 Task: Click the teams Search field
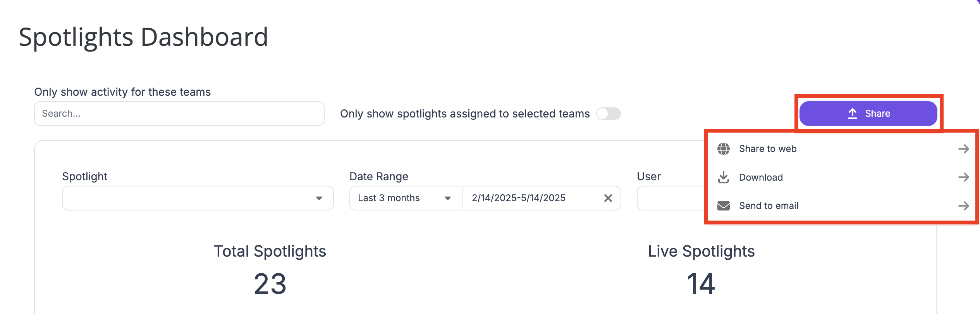click(x=179, y=114)
